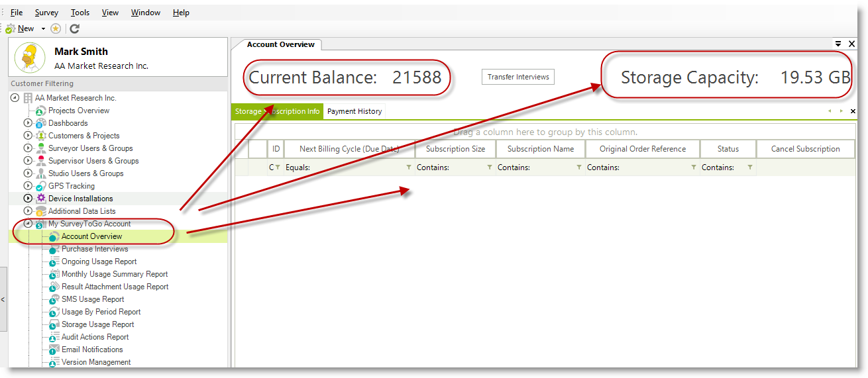The width and height of the screenshot is (868, 378).
Task: Open the Window menu
Action: (x=146, y=13)
